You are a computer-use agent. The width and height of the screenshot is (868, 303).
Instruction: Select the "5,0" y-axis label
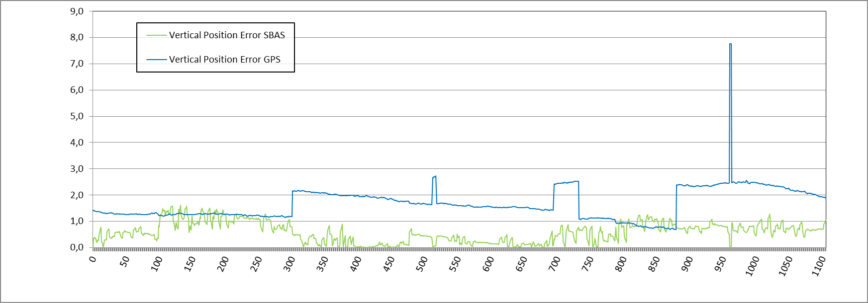77,116
